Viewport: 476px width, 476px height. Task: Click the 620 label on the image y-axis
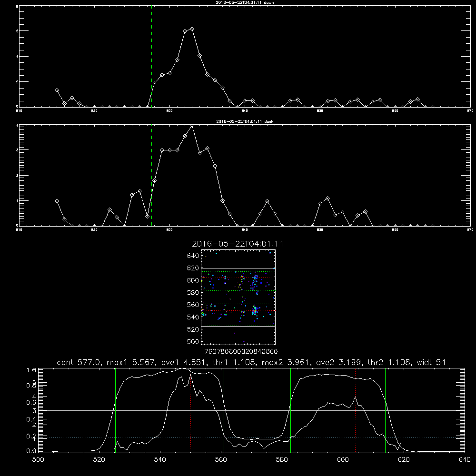pos(193,268)
